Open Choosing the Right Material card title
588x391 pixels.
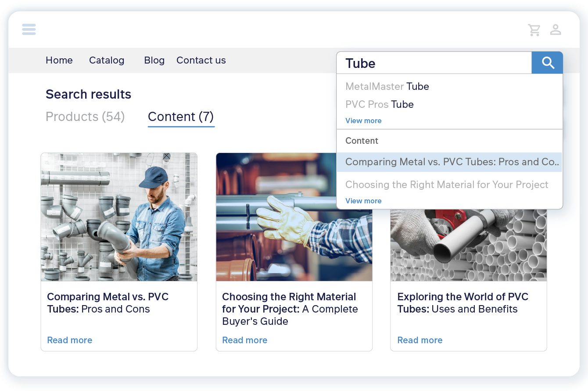point(290,309)
